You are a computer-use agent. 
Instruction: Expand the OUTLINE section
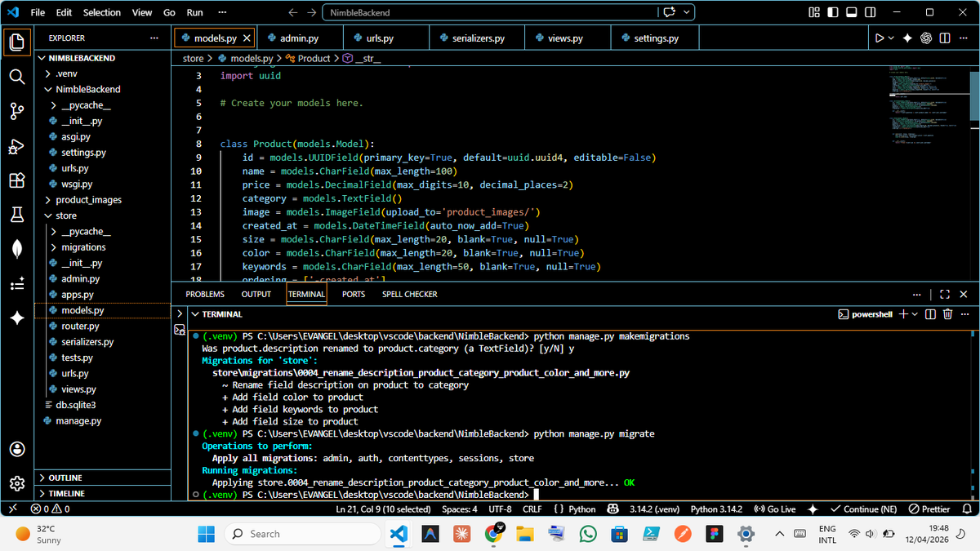coord(103,478)
